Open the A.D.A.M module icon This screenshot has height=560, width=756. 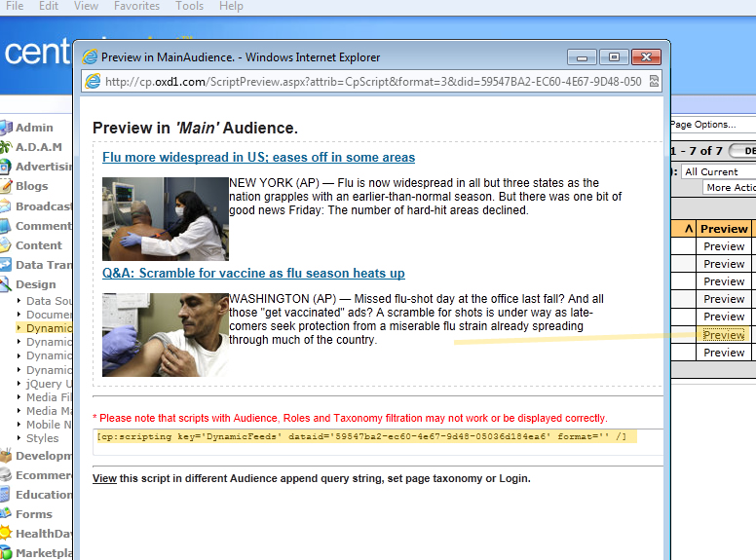point(6,147)
